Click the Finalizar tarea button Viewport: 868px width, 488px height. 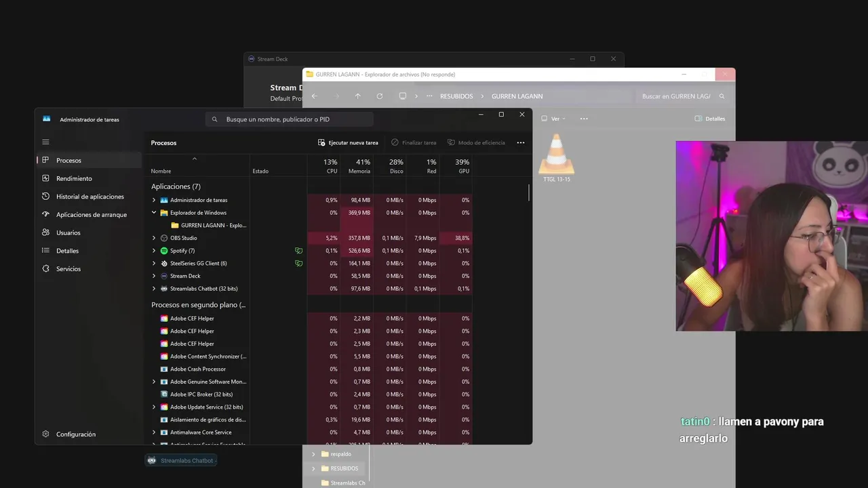pyautogui.click(x=414, y=143)
